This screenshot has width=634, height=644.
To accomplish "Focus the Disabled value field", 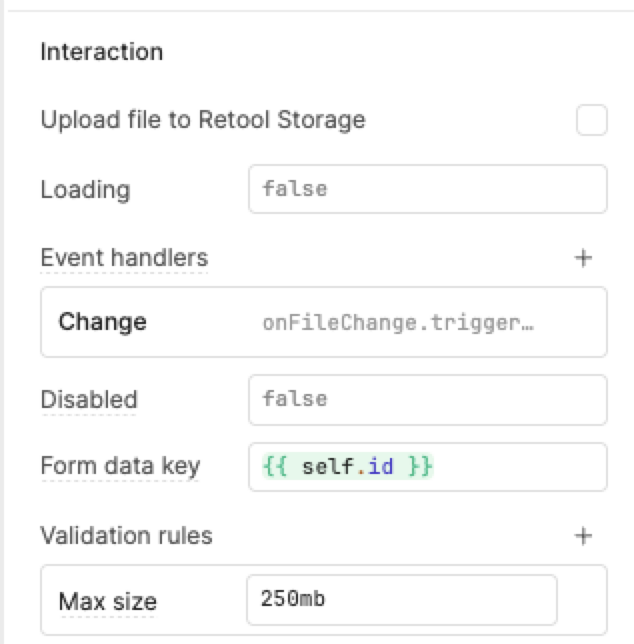I will tap(427, 400).
